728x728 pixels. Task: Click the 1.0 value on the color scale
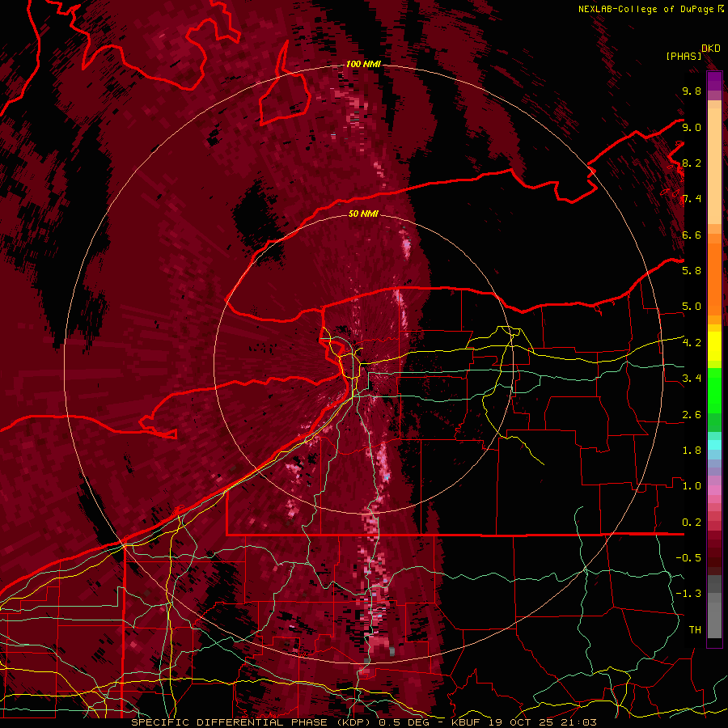tap(692, 485)
